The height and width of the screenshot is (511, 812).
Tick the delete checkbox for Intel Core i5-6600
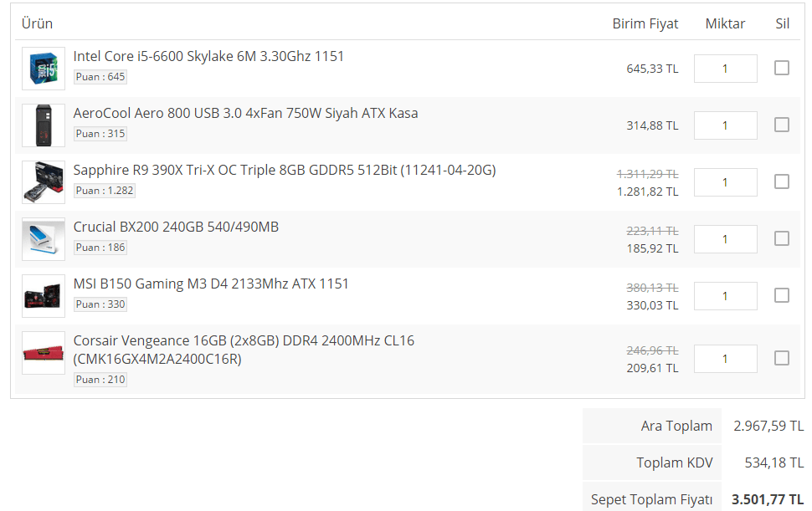[x=782, y=68]
